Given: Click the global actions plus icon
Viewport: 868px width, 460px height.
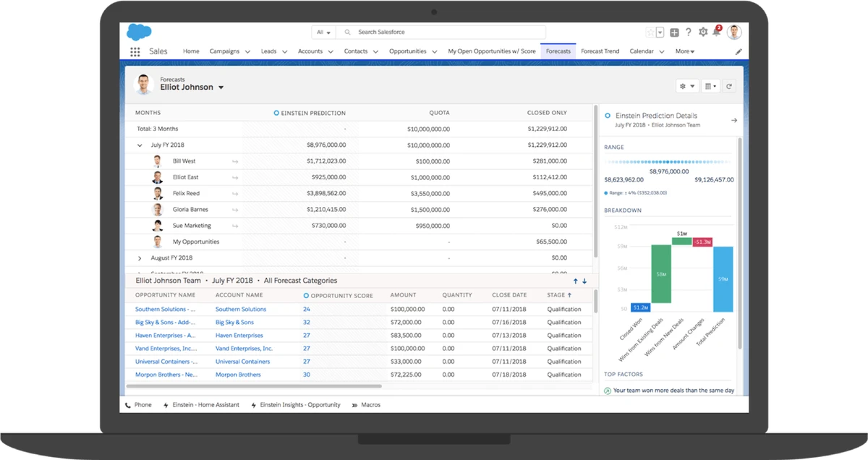Looking at the screenshot, I should 674,32.
